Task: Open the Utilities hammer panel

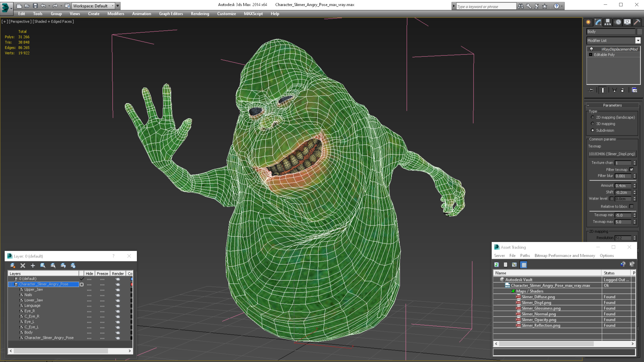Action: 637,22
